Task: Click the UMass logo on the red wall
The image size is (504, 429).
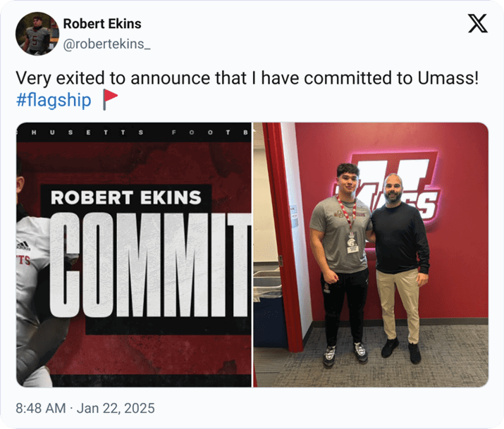Action: 385,186
